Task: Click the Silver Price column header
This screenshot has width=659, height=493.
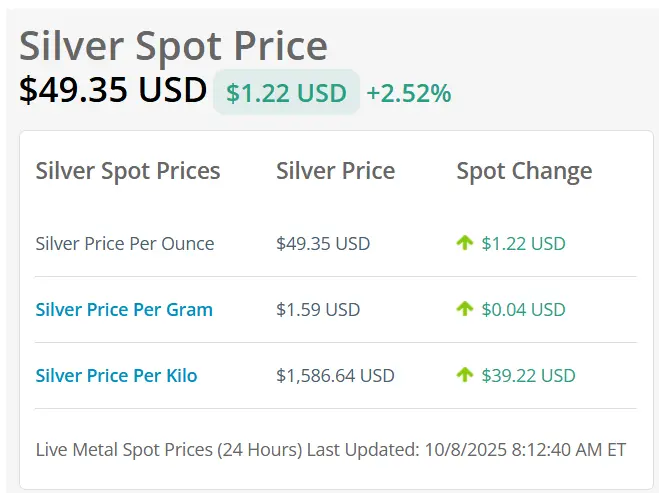Action: click(335, 171)
